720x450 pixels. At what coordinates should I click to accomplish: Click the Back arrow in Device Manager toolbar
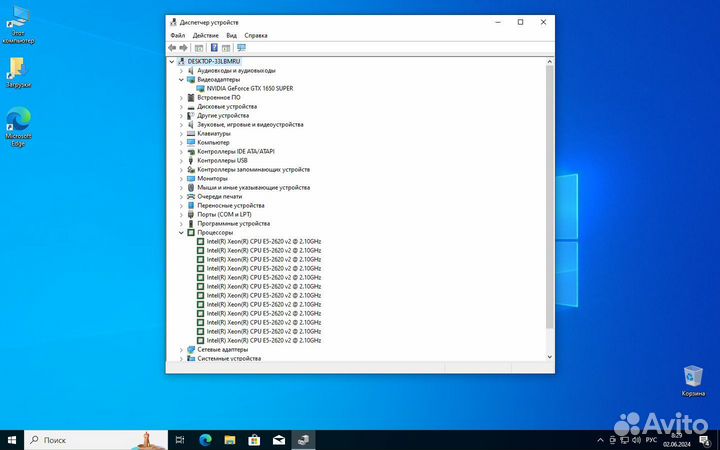point(172,48)
